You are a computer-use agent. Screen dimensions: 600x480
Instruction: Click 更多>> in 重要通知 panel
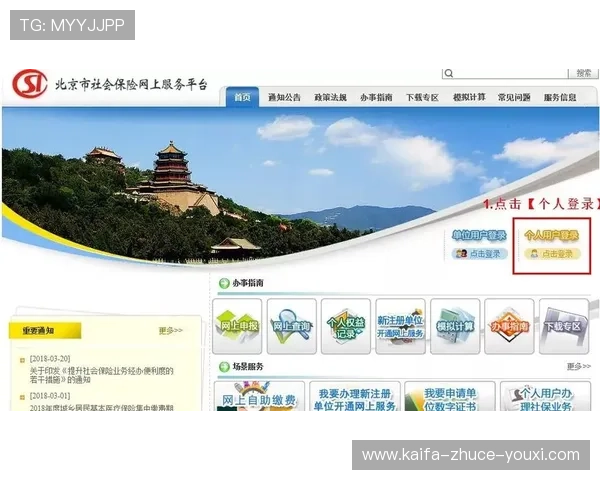(171, 330)
